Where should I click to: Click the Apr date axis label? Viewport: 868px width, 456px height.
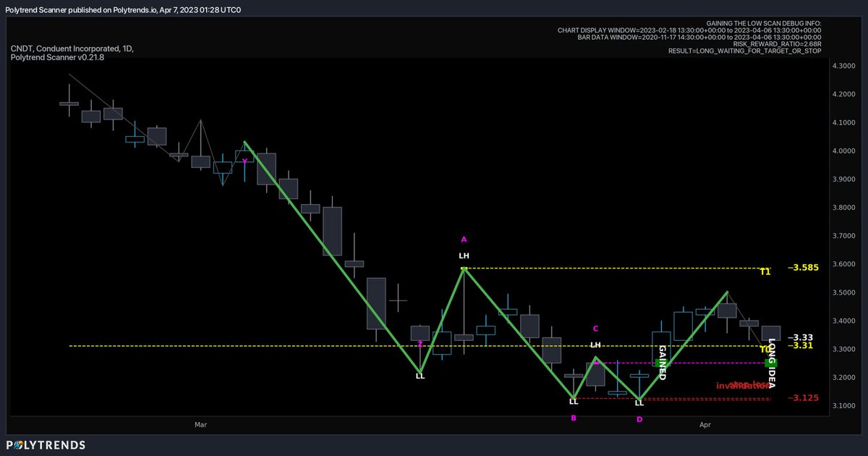pyautogui.click(x=707, y=425)
